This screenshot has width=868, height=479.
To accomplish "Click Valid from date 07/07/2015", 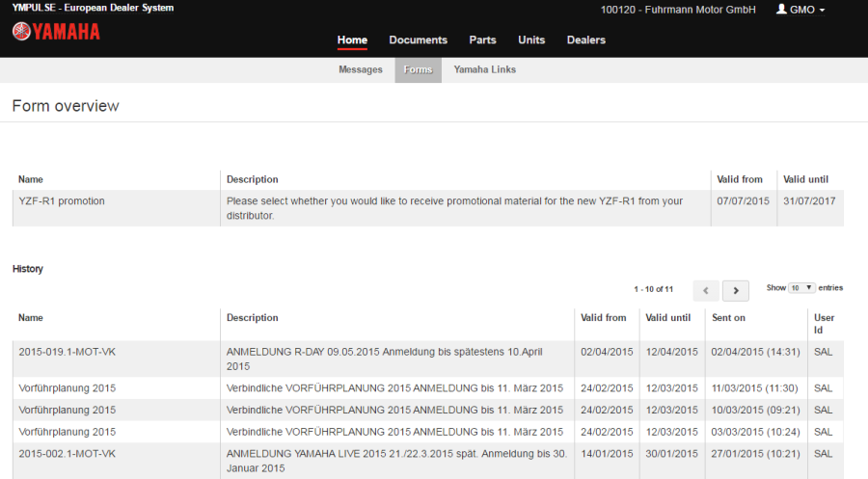I will pos(743,200).
